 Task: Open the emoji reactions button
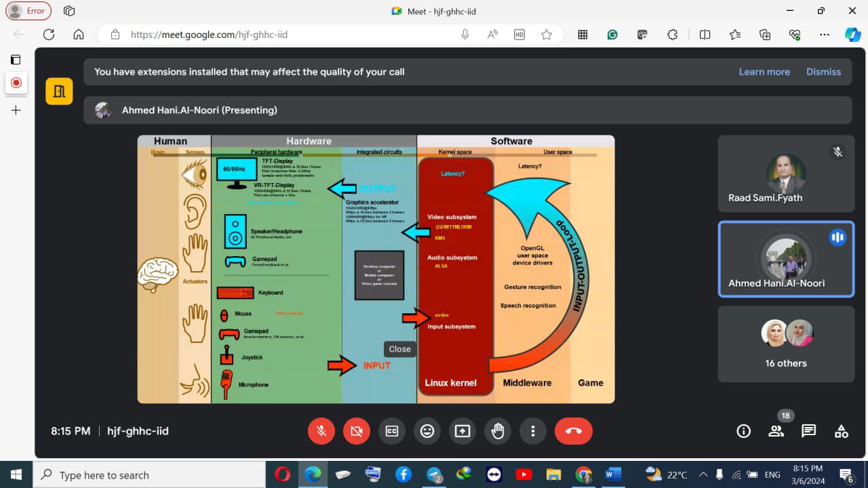click(x=427, y=431)
